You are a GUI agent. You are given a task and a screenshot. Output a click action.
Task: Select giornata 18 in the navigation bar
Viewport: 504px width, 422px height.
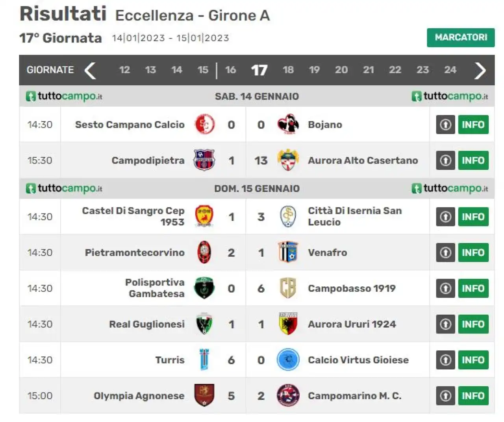288,70
